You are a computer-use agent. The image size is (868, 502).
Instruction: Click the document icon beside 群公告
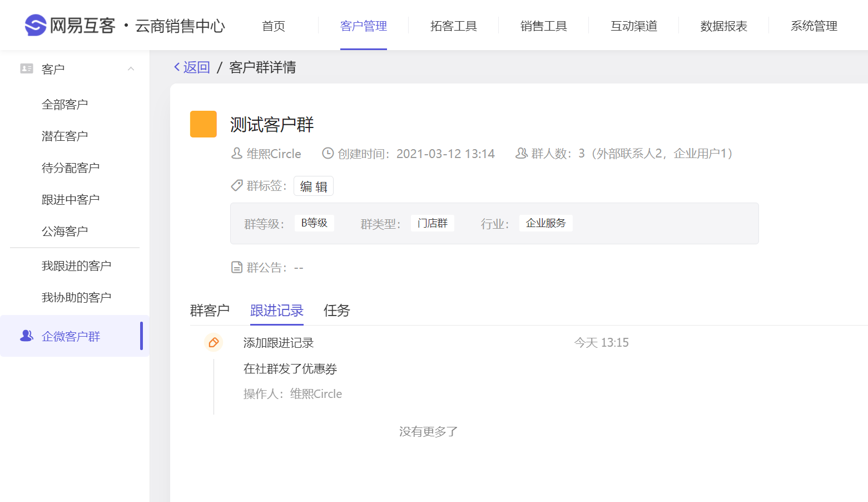(237, 267)
